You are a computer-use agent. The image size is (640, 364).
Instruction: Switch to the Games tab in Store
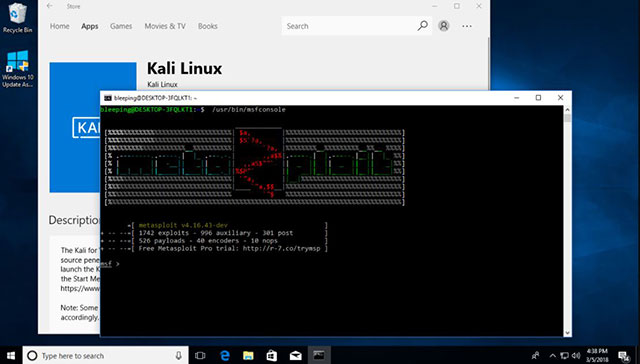[121, 26]
